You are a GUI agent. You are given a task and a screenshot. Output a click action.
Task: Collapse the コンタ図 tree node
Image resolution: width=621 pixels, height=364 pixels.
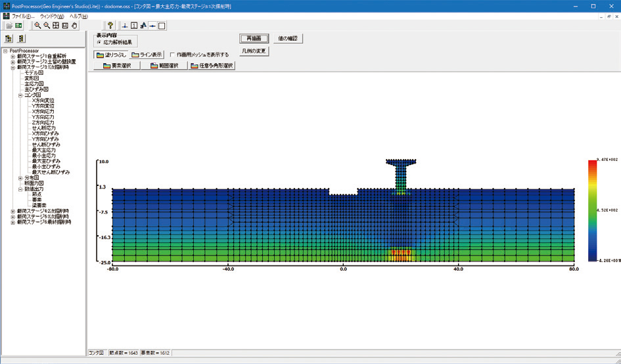tap(20, 95)
